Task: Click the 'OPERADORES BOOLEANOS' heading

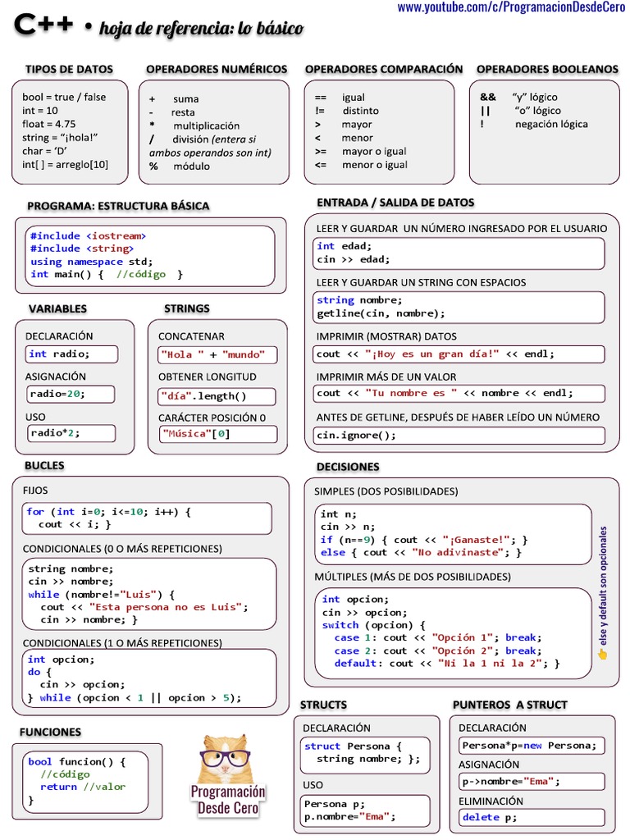Action: click(x=547, y=69)
